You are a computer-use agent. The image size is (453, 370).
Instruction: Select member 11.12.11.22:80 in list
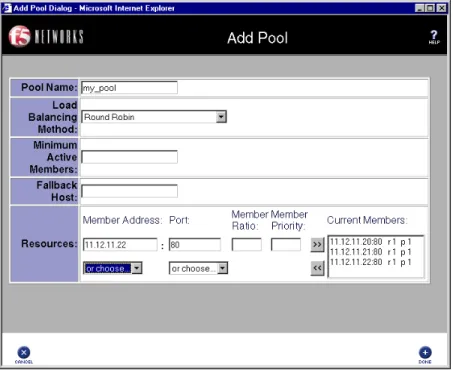click(x=370, y=262)
